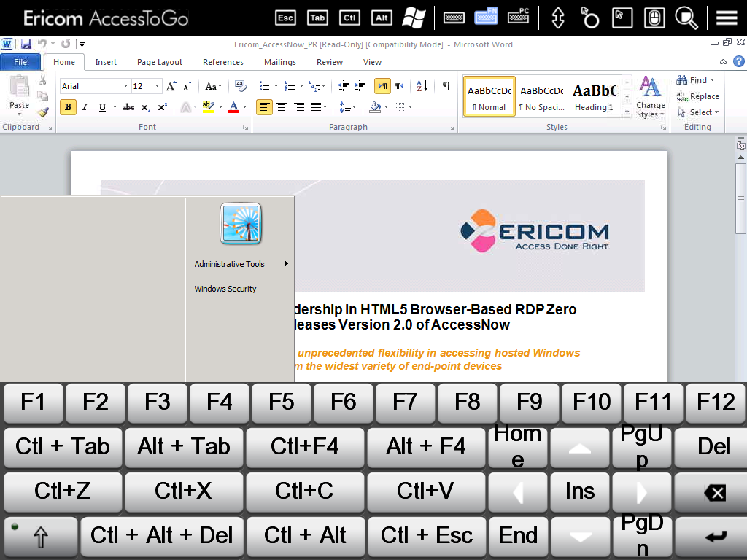Open the Shading paint bucket
Image resolution: width=747 pixels, height=560 pixels.
point(376,107)
